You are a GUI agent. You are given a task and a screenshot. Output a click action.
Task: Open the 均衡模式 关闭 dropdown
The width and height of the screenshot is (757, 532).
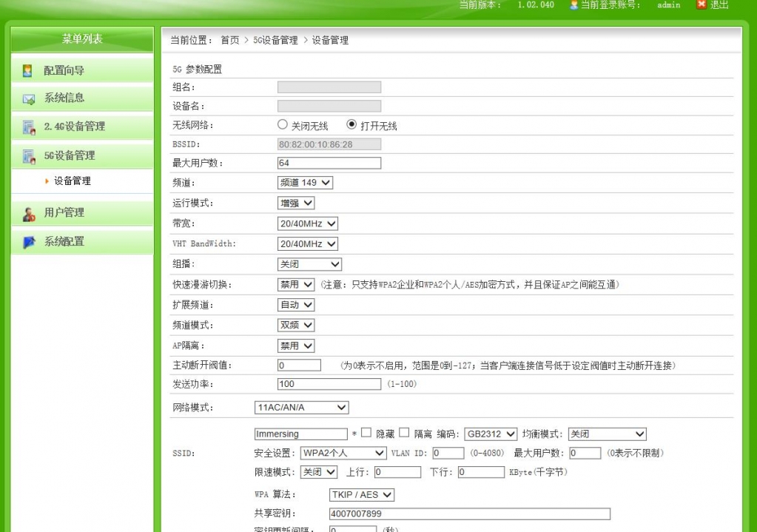coord(608,434)
